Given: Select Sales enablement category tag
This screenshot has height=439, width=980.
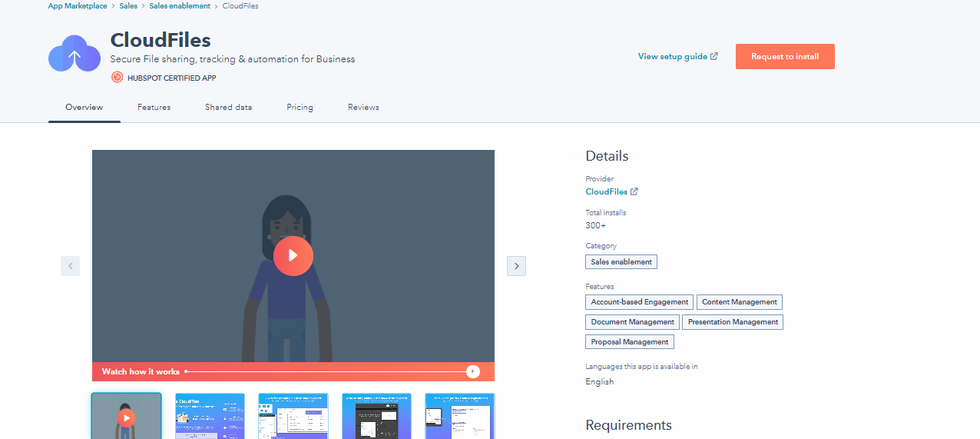Looking at the screenshot, I should 621,262.
